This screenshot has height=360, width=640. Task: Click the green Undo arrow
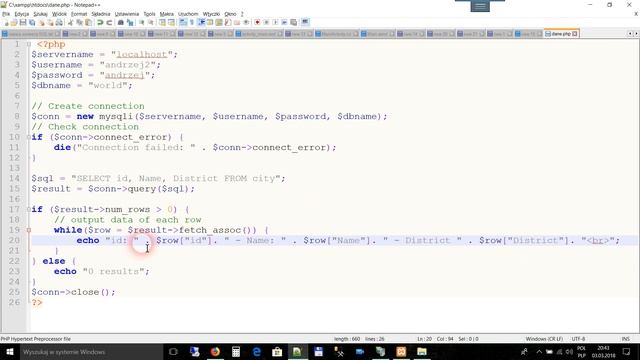100,22
